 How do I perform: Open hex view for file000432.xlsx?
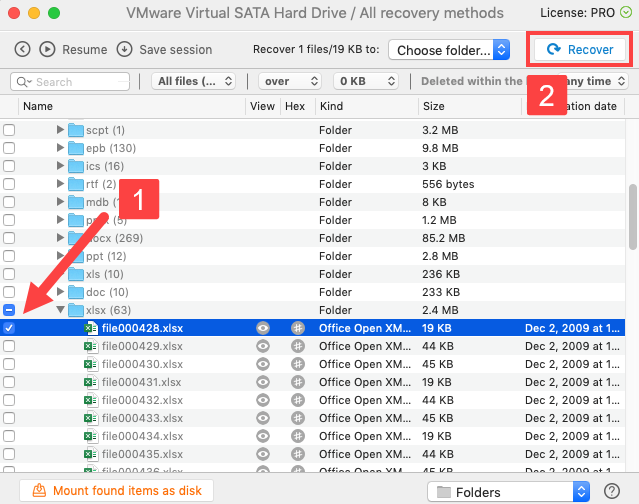tap(298, 400)
